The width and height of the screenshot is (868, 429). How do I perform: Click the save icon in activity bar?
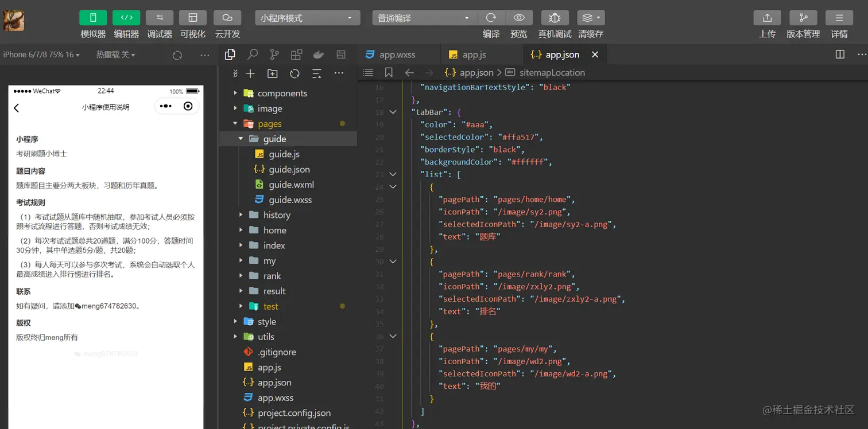coord(341,54)
